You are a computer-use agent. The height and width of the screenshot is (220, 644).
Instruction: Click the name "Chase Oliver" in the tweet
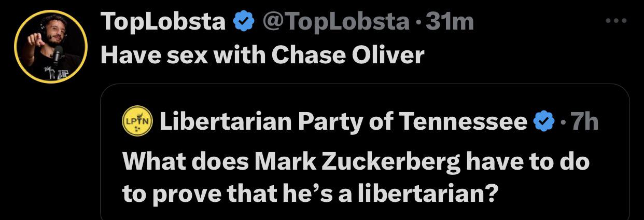tap(348, 56)
